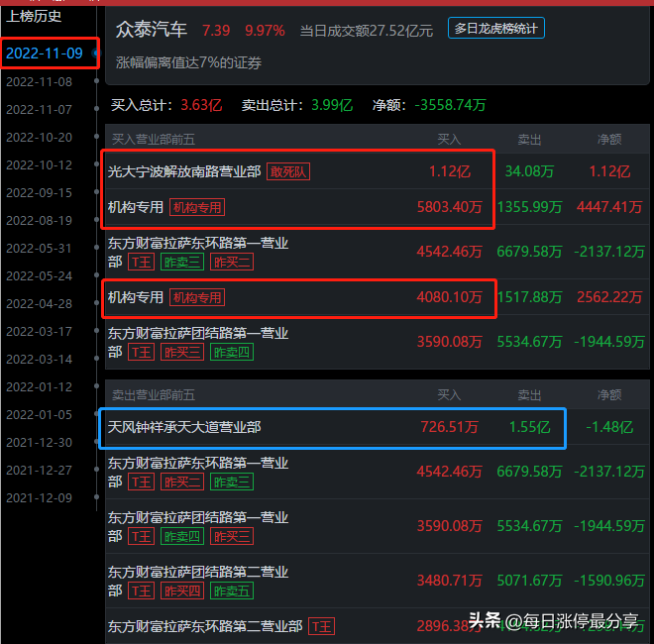Click sell amount 1.55亿 of 天风钟祥
Screen dimensions: 654x644
(530, 427)
